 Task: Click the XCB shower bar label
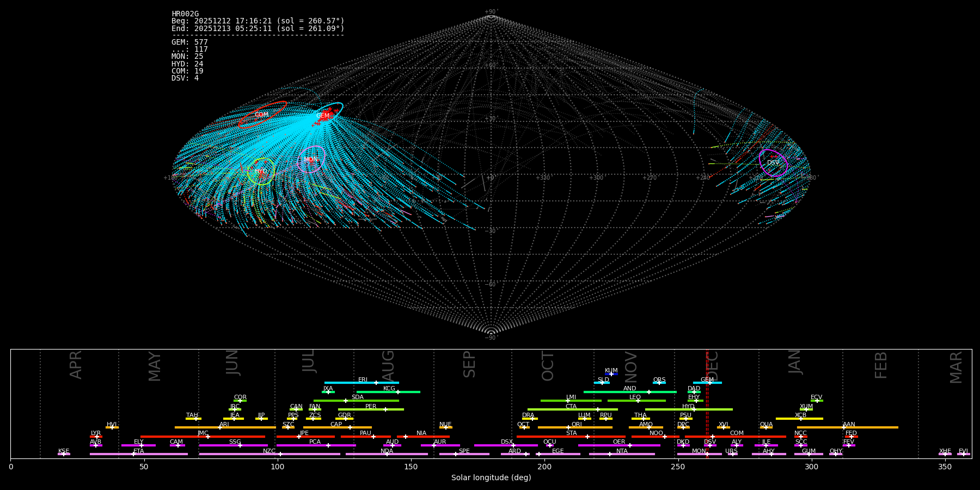[x=800, y=415]
